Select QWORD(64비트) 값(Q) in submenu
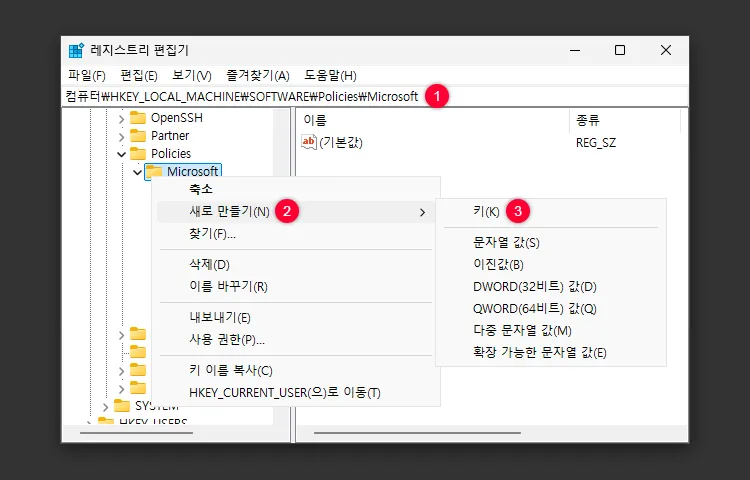 coord(551,309)
